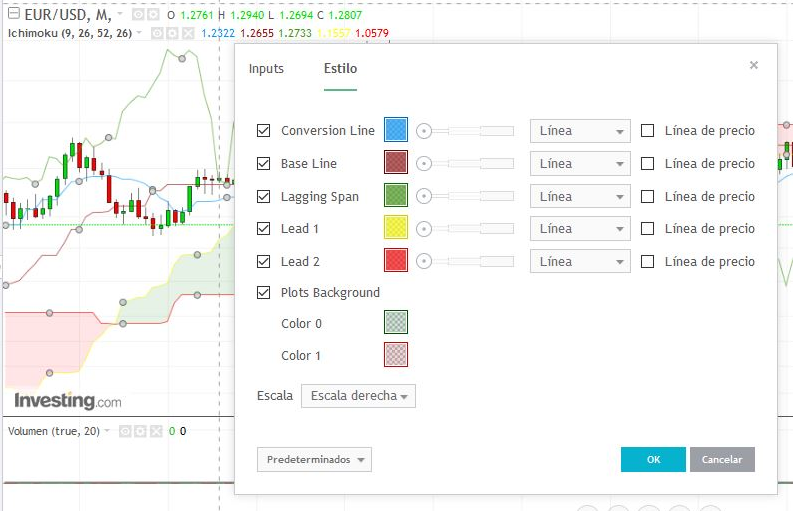Adjust Lagging Span thickness slider
This screenshot has width=793, height=511.
point(465,196)
